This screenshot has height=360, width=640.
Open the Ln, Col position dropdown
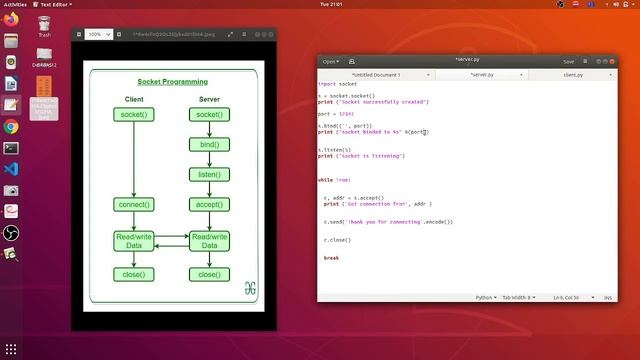(573, 298)
